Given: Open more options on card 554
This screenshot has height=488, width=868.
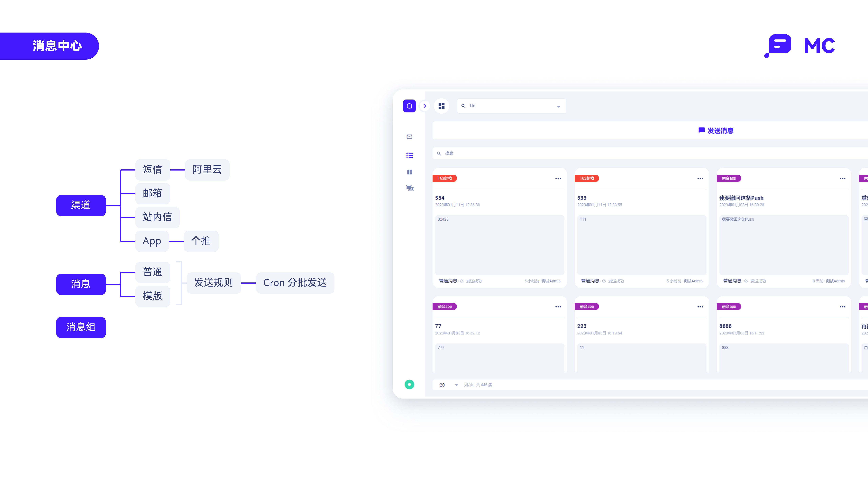Looking at the screenshot, I should point(558,178).
